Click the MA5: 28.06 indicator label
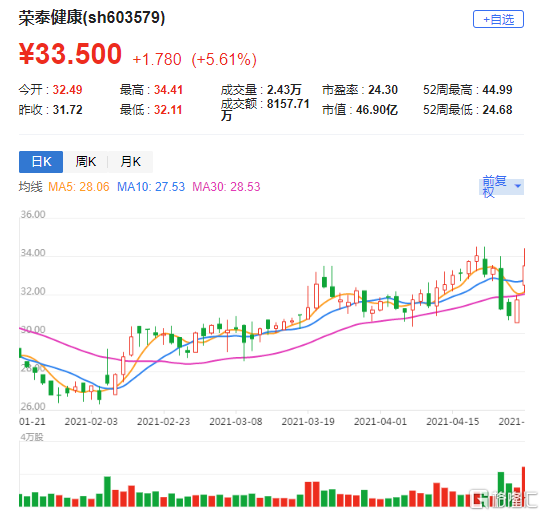Image resolution: width=544 pixels, height=516 pixels. (79, 187)
